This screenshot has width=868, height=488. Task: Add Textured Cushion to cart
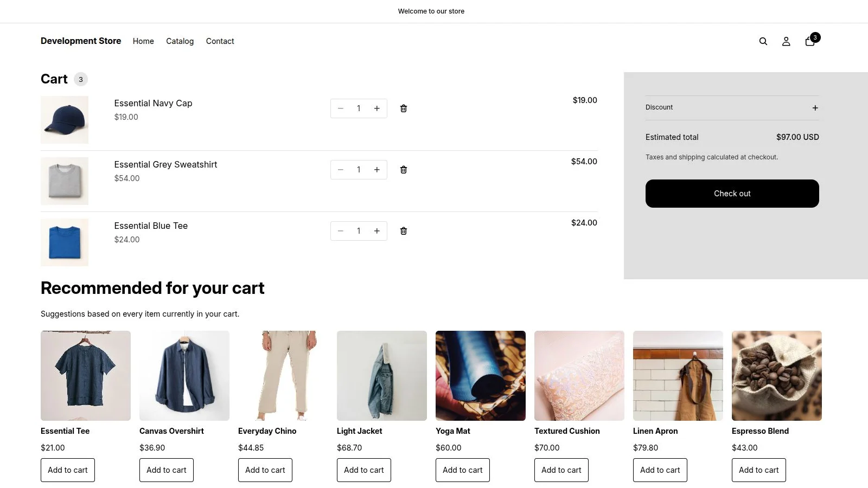point(561,470)
